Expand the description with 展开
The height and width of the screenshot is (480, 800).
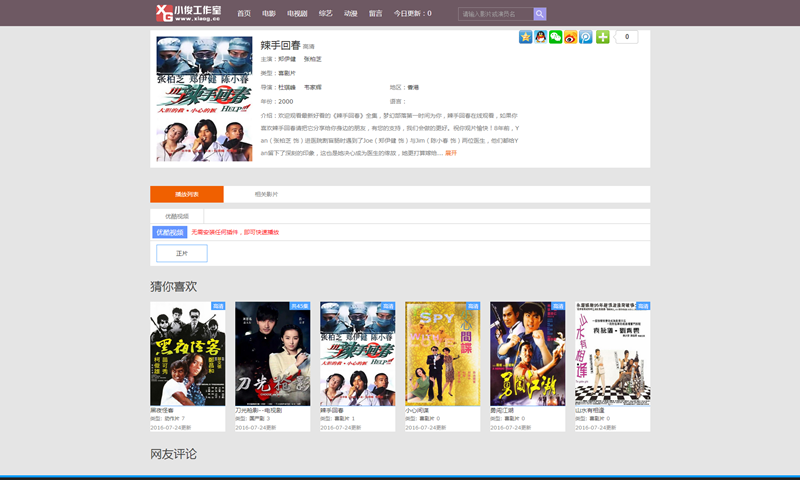(x=451, y=153)
